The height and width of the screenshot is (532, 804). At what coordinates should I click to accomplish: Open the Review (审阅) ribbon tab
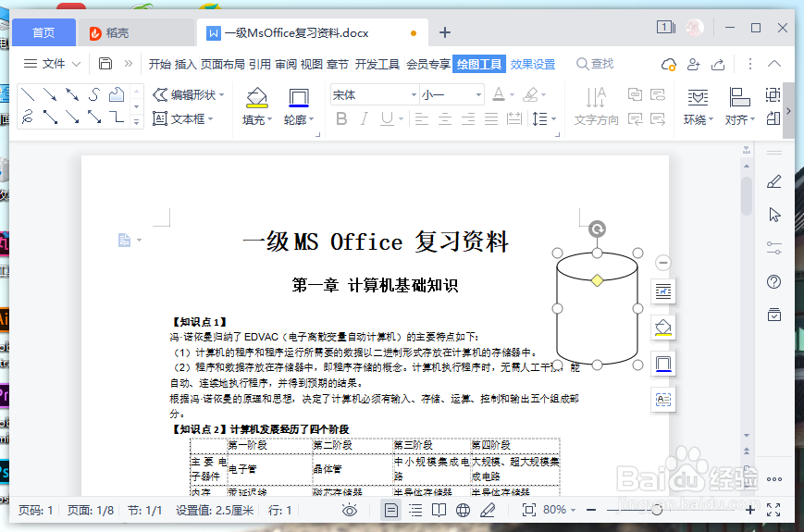[x=286, y=64]
